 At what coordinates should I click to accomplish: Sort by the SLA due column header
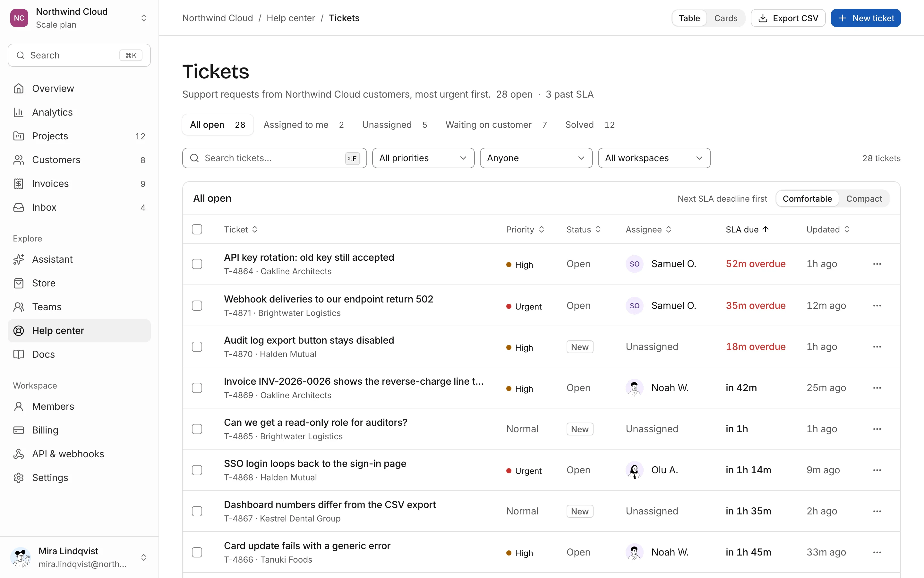747,229
